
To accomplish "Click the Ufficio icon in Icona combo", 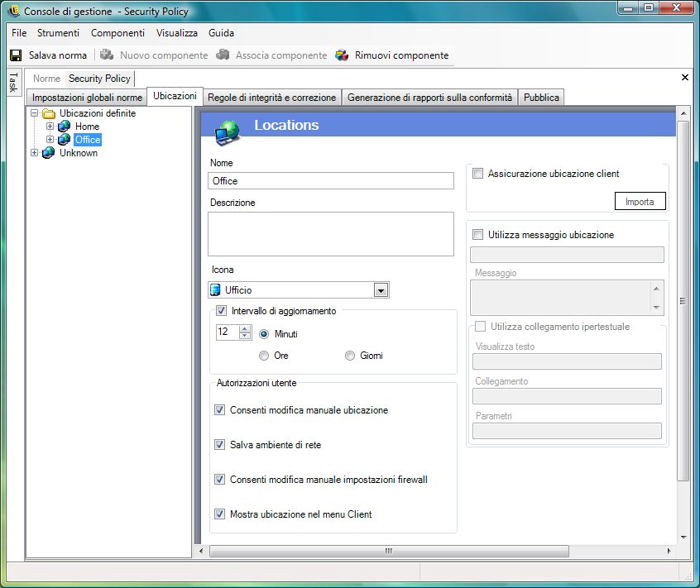I will click(x=215, y=290).
